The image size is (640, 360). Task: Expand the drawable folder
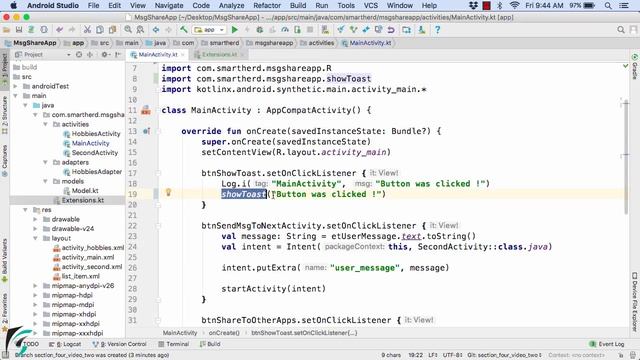[36, 219]
